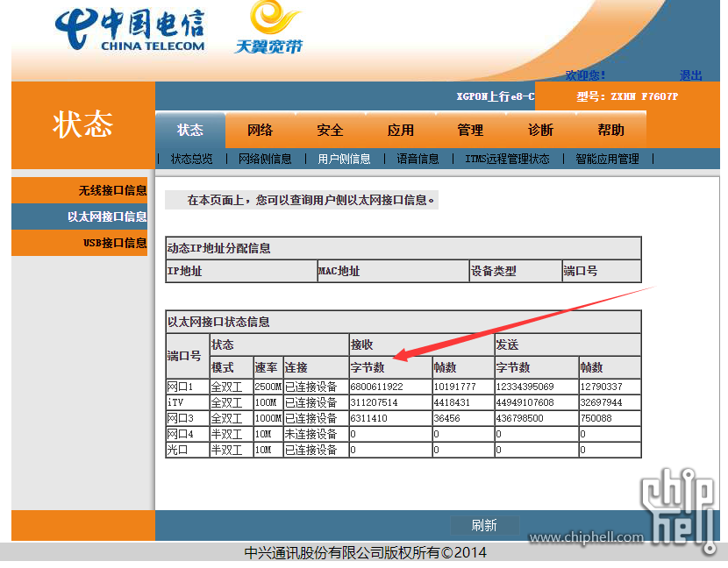Click 半双工 mode for 网口4
Viewport: 728px width, 568px height.
click(226, 434)
